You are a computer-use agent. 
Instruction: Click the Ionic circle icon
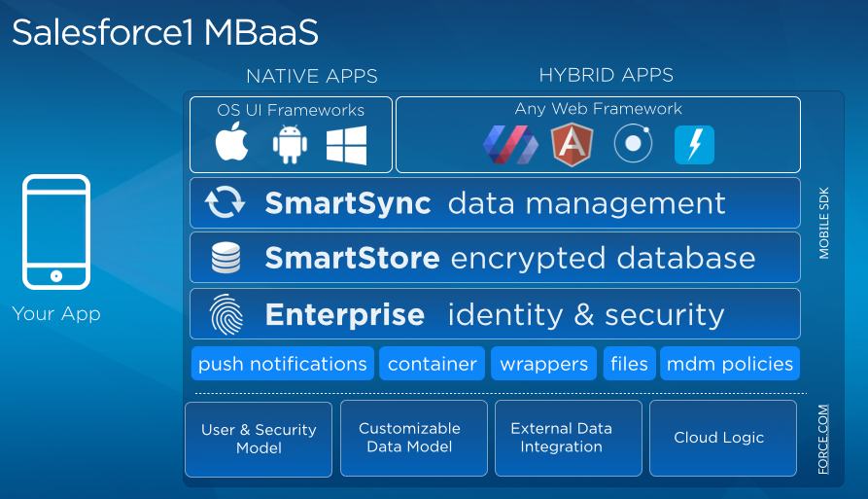point(633,144)
